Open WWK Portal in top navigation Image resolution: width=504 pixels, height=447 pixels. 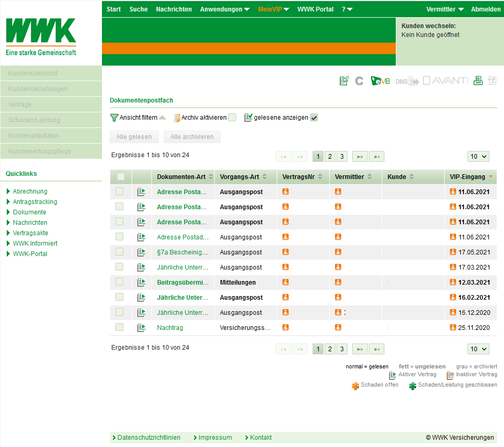[315, 9]
